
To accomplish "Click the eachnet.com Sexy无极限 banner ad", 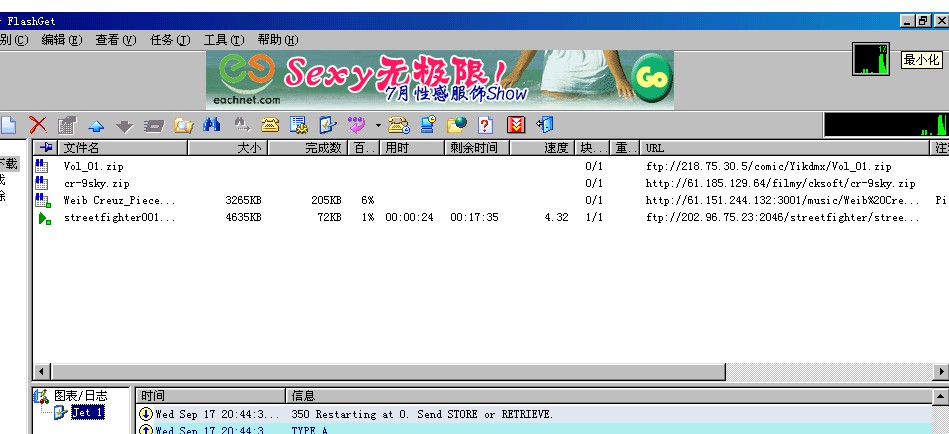I will pyautogui.click(x=439, y=80).
